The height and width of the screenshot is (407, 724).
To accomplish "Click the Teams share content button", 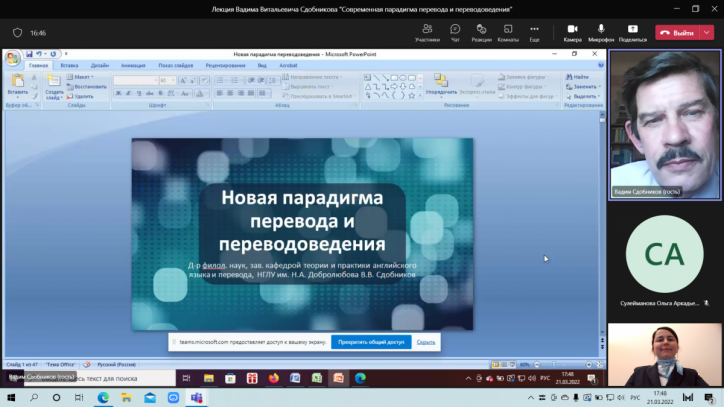I will pyautogui.click(x=633, y=33).
